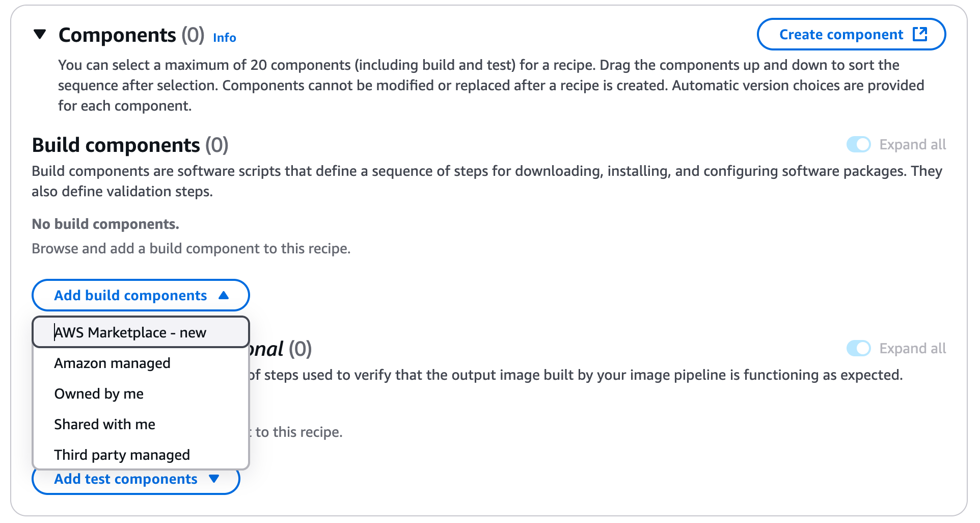The width and height of the screenshot is (980, 523).
Task: Click the Build components (0) heading
Action: pos(130,145)
